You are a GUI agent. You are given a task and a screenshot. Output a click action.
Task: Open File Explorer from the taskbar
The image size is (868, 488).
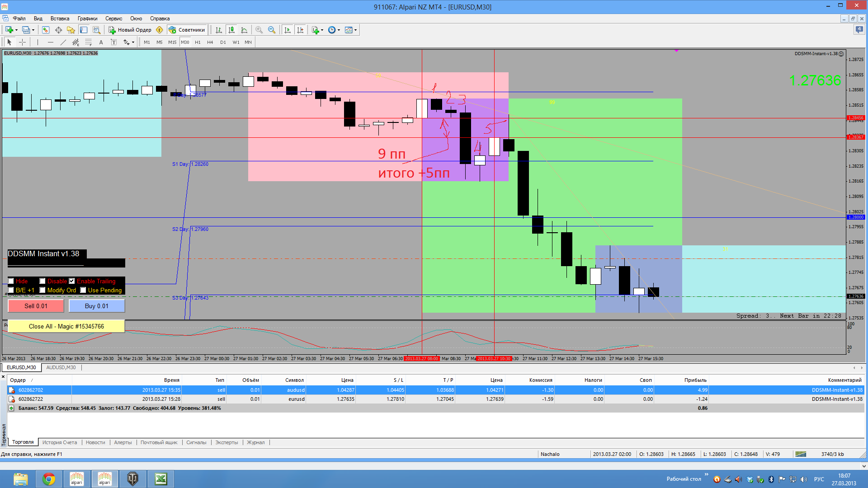20,479
